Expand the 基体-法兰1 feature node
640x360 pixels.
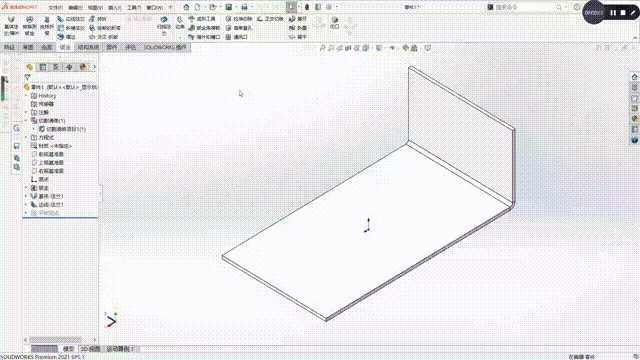[27, 196]
